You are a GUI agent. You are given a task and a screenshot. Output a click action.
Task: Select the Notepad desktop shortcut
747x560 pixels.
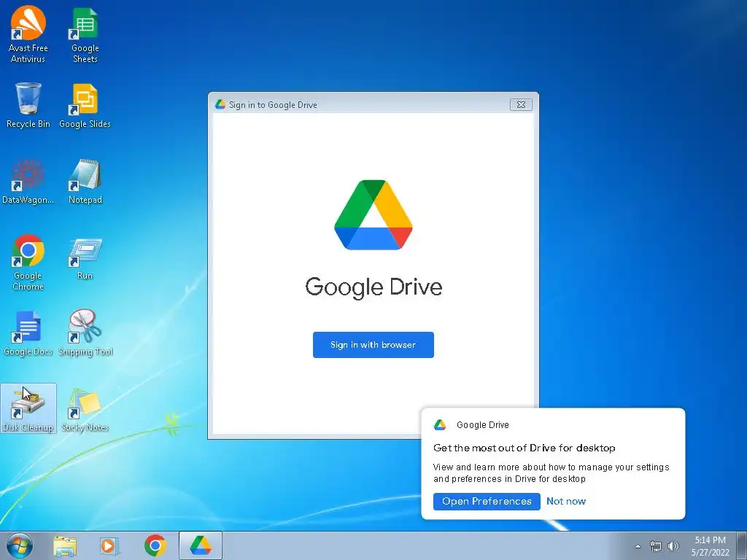tap(85, 182)
